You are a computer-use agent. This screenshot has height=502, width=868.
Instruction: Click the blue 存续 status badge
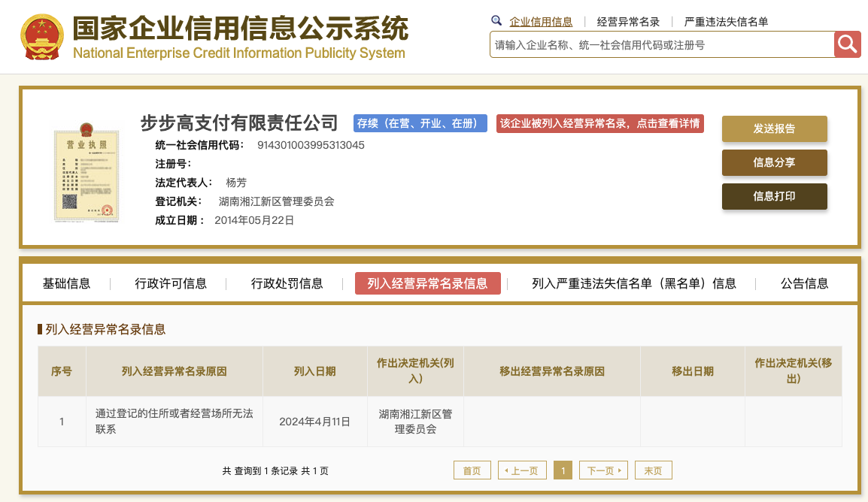pos(420,123)
